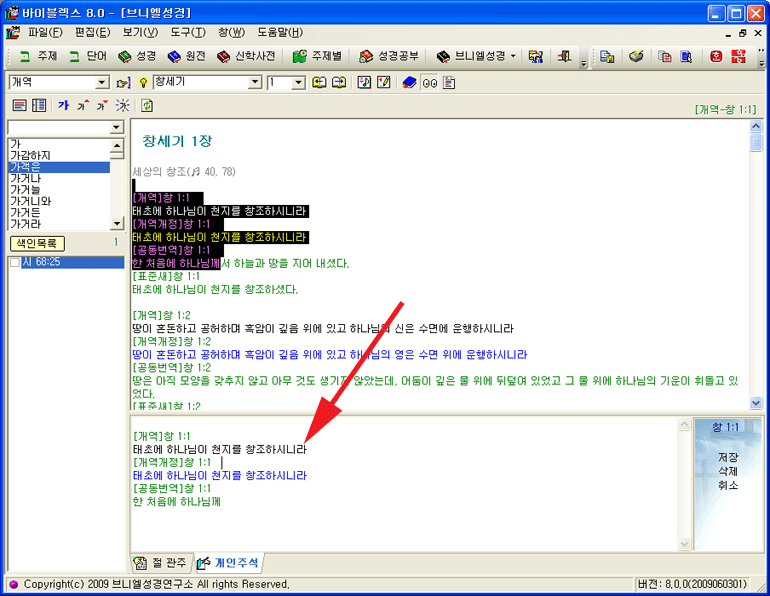
Task: Click the green refresh page icon
Action: pos(147,105)
